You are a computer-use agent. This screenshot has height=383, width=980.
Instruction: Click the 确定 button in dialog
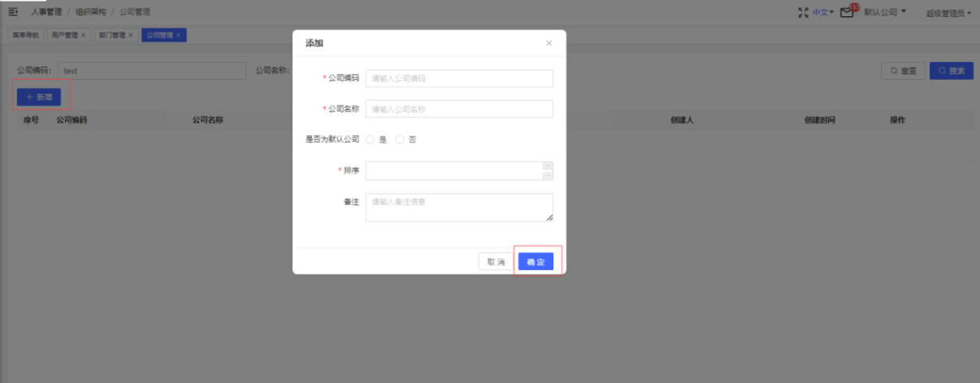pyautogui.click(x=536, y=262)
